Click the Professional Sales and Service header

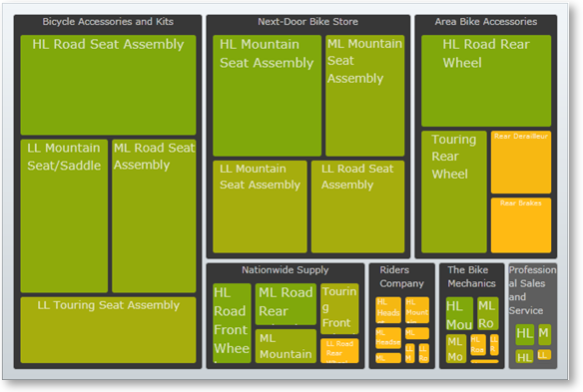[532, 290]
